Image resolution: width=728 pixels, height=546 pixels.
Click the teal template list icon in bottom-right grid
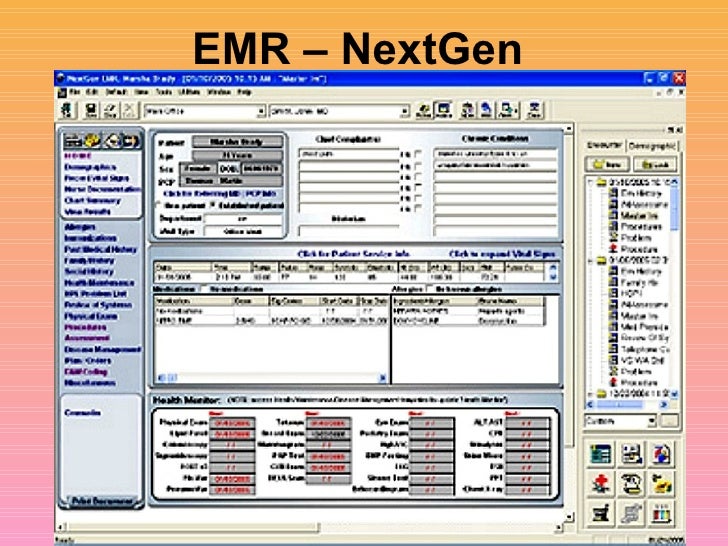click(x=600, y=454)
